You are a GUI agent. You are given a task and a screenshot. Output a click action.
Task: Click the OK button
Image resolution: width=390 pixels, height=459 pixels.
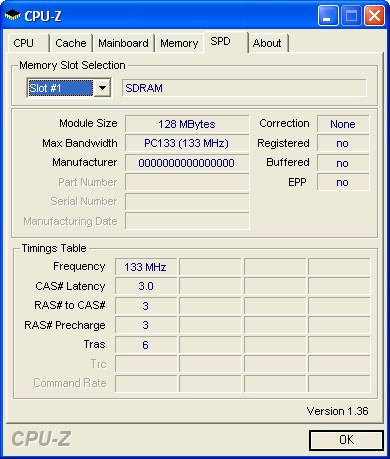click(x=346, y=440)
